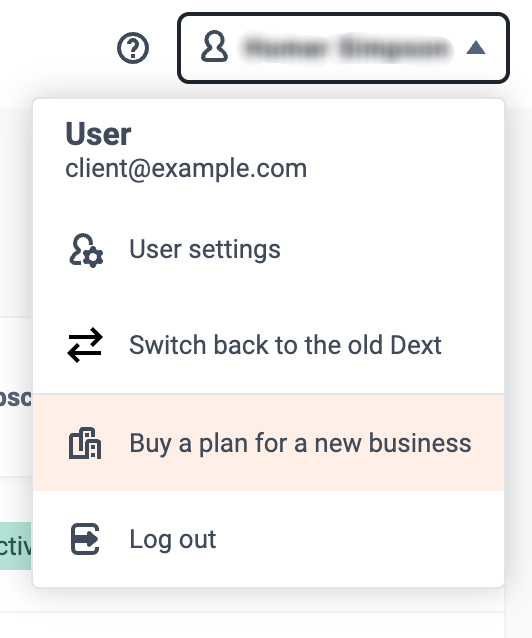Click blank space right of Log out text
The height and width of the screenshot is (638, 532).
pos(358,539)
